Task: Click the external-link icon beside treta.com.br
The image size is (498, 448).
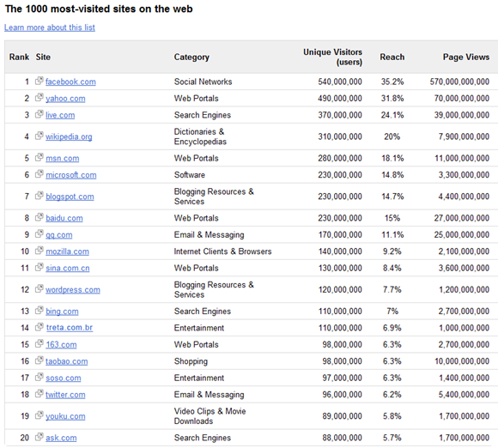Action: pyautogui.click(x=39, y=327)
